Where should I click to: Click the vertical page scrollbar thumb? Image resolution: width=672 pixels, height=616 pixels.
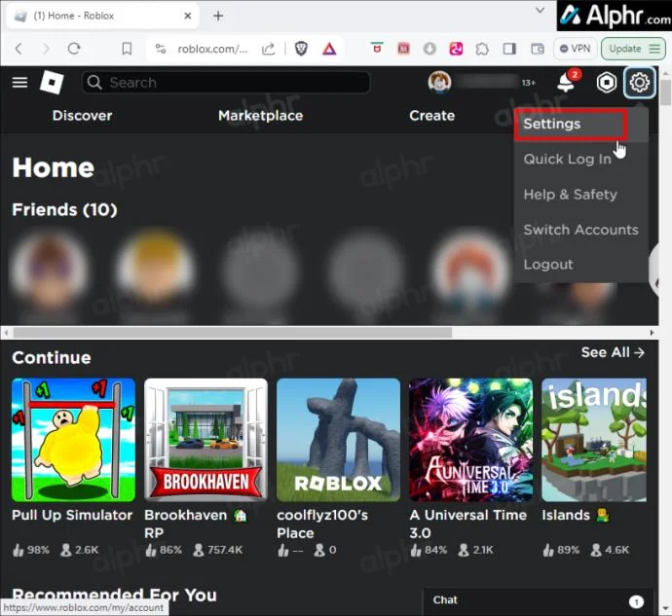[x=665, y=92]
